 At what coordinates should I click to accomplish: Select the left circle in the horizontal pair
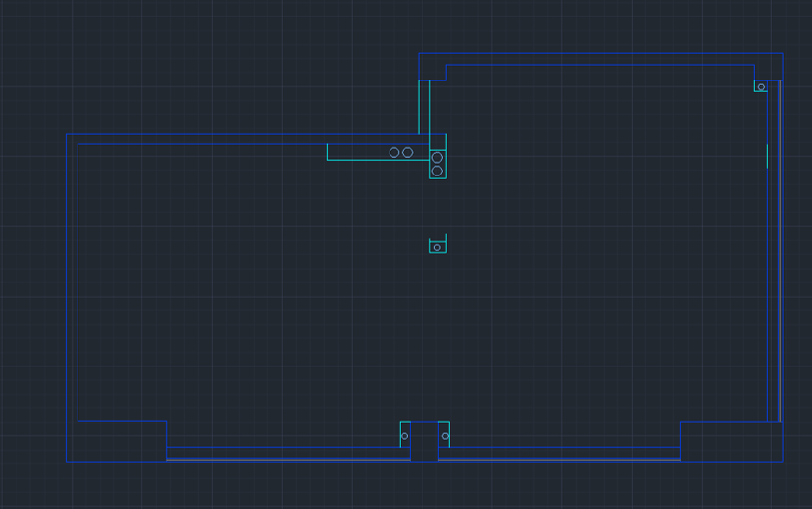coord(394,152)
